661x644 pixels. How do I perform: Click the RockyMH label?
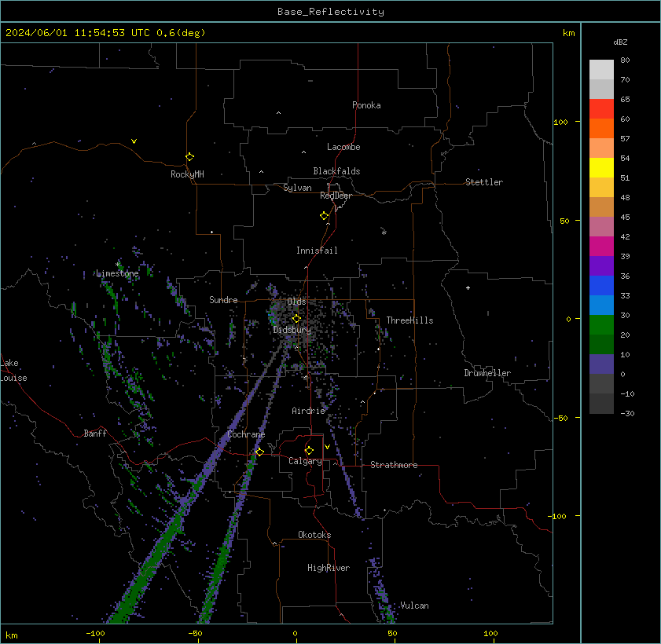coord(187,174)
